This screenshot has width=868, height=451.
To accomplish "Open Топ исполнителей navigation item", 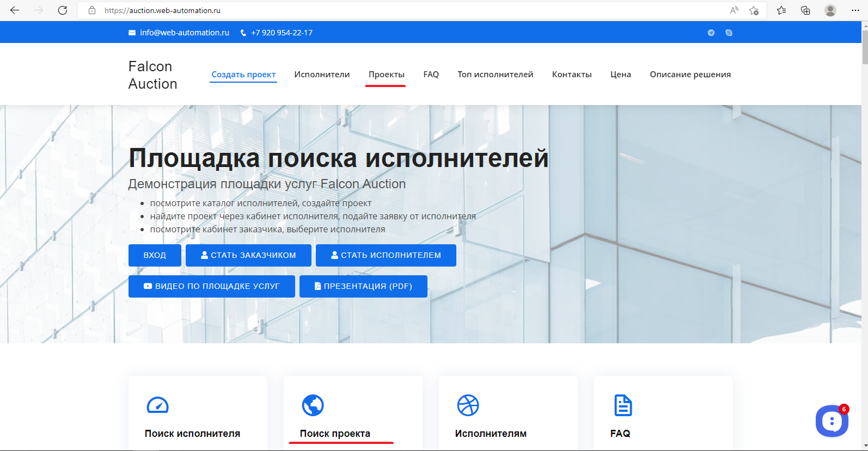I will point(495,75).
